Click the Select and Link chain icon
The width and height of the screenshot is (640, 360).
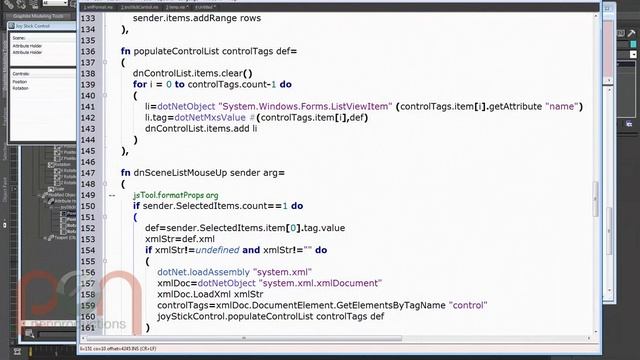[9, 4]
